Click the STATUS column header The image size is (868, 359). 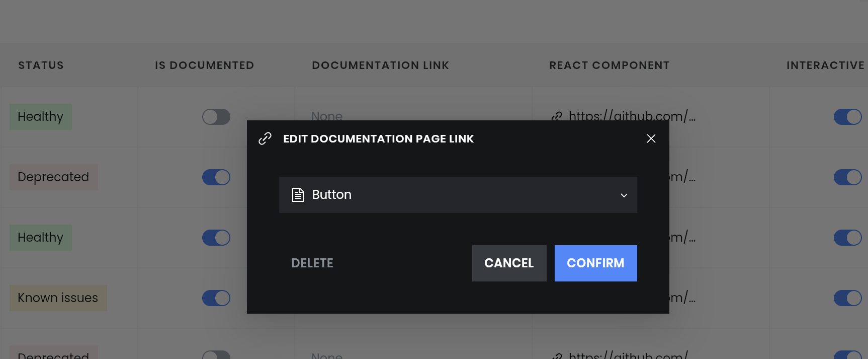41,65
